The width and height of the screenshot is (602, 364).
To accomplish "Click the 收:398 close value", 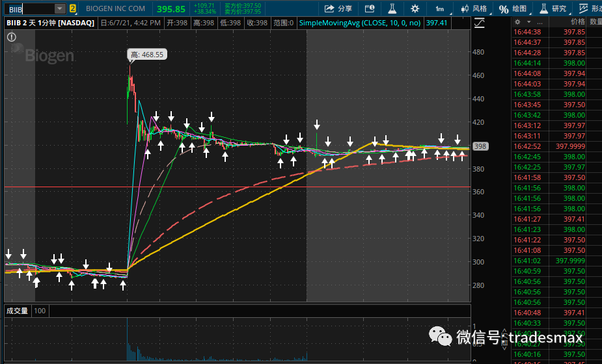I will pyautogui.click(x=257, y=23).
